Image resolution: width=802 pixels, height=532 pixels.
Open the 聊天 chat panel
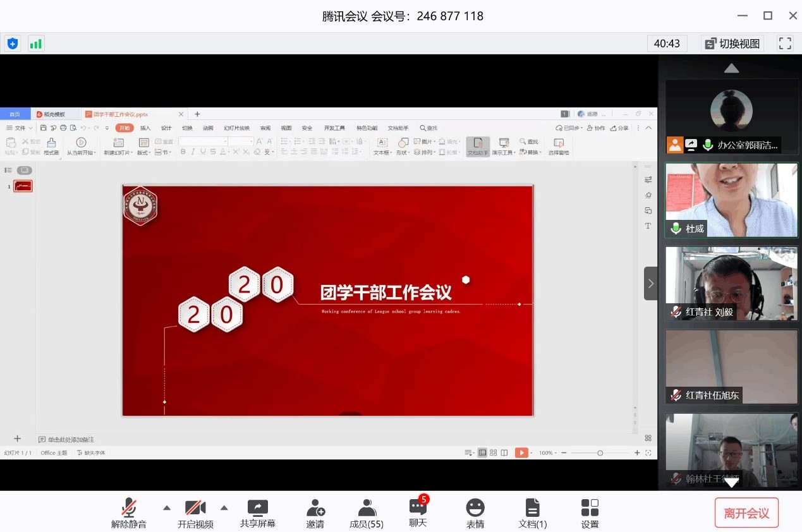pos(418,507)
